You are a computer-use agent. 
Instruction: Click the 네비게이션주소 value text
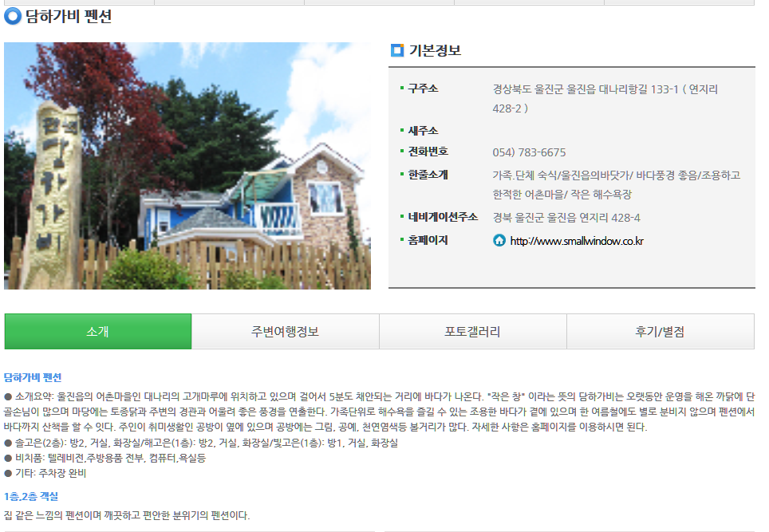tap(566, 218)
